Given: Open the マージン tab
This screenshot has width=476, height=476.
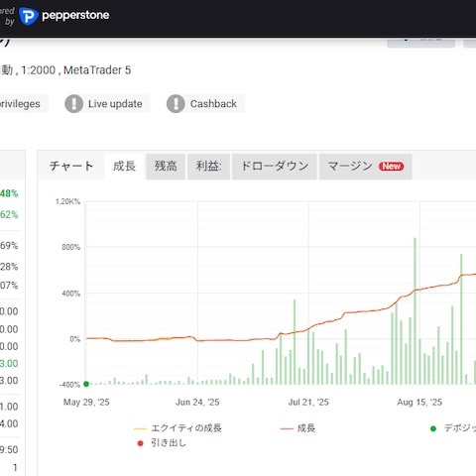Looking at the screenshot, I should coord(366,167).
